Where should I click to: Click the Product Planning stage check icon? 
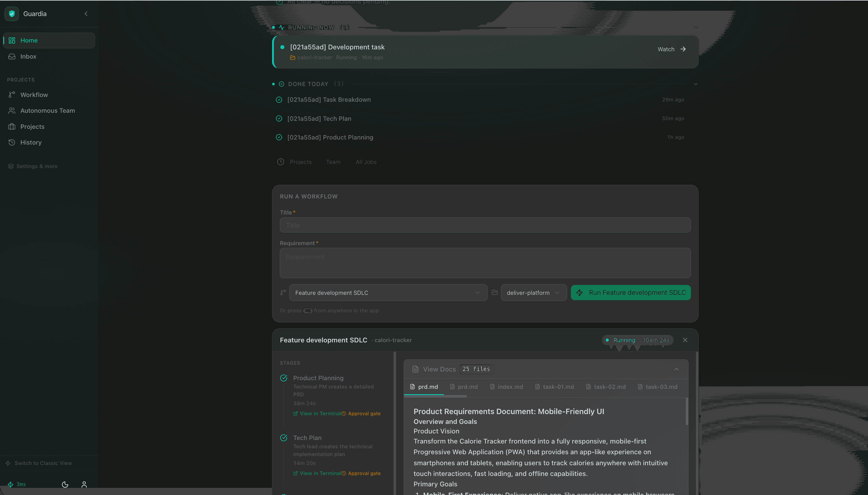tap(284, 378)
